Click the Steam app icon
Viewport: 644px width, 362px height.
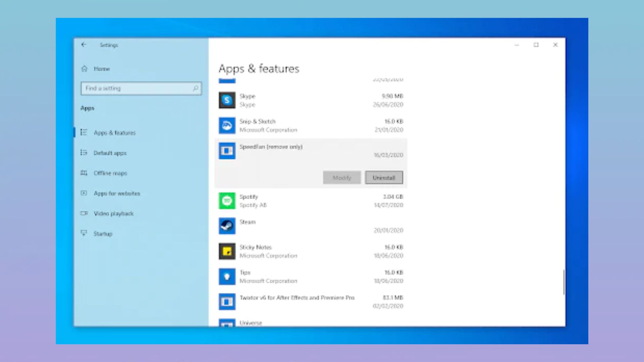pyautogui.click(x=227, y=226)
